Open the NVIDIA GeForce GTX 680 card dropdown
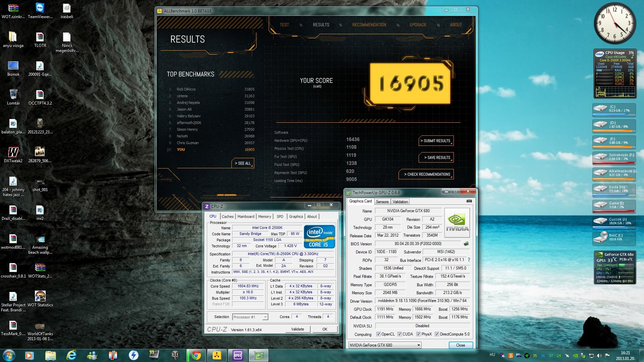Image resolution: width=644 pixels, height=362 pixels. pyautogui.click(x=385, y=345)
